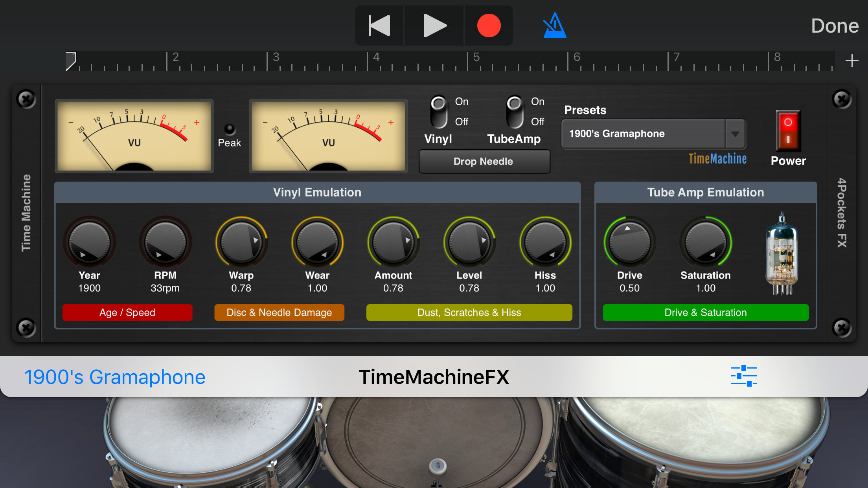This screenshot has width=868, height=488.
Task: Tap Done in the top corner
Action: tap(835, 26)
